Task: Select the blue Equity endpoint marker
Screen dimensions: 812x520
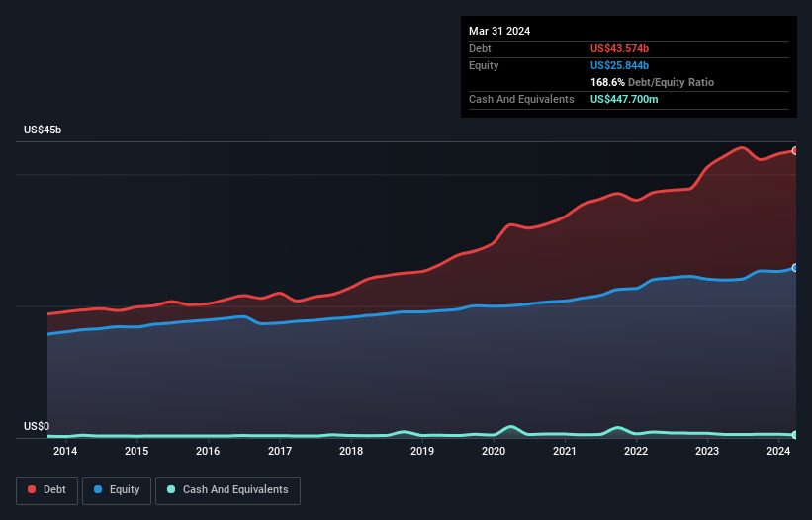Action: [x=795, y=268]
